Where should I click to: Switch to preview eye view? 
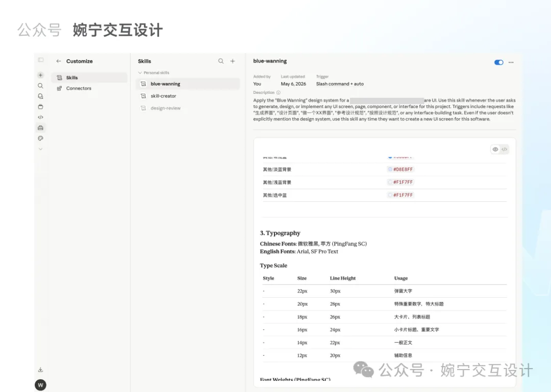coord(495,149)
